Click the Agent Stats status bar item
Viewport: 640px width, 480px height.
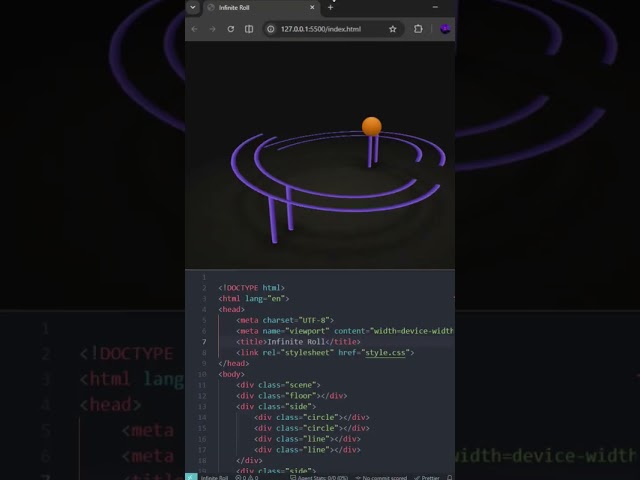coord(319,477)
